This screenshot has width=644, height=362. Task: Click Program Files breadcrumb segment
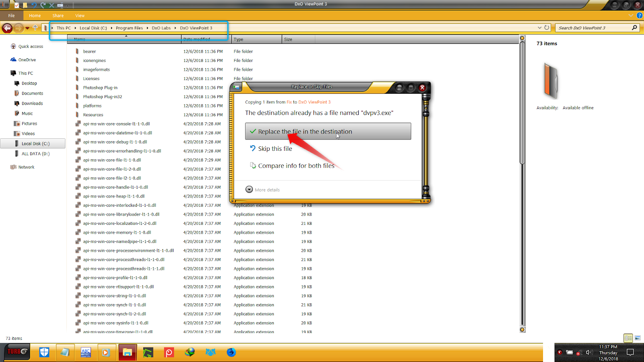(129, 28)
